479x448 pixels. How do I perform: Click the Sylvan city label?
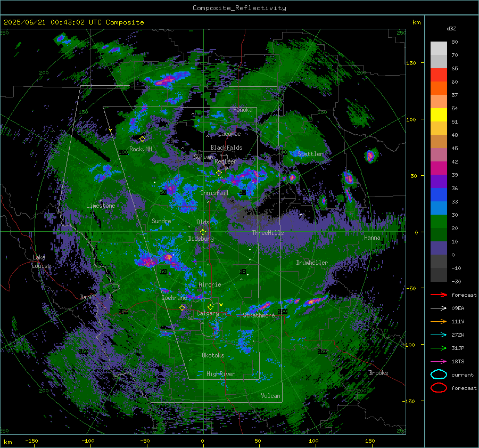point(204,157)
